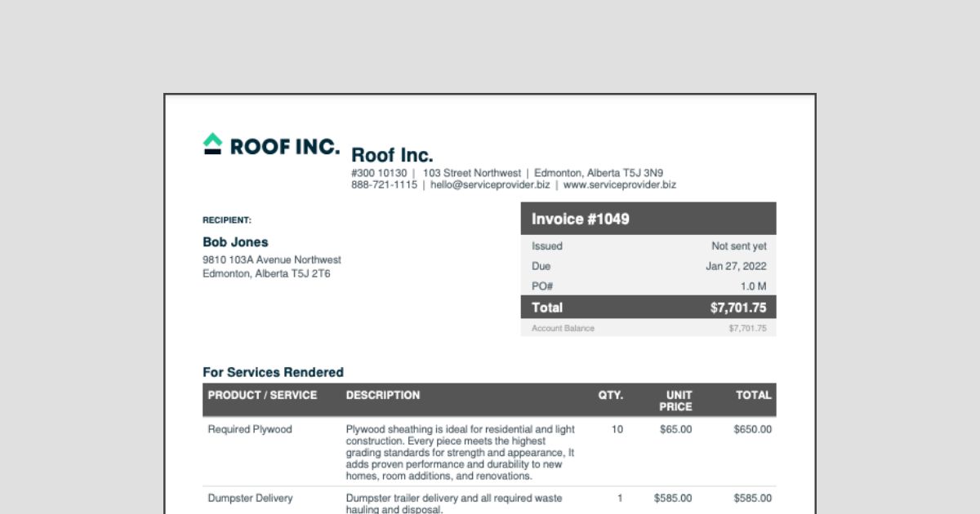This screenshot has height=514, width=980.
Task: Click the QTY. column header
Action: pos(610,396)
